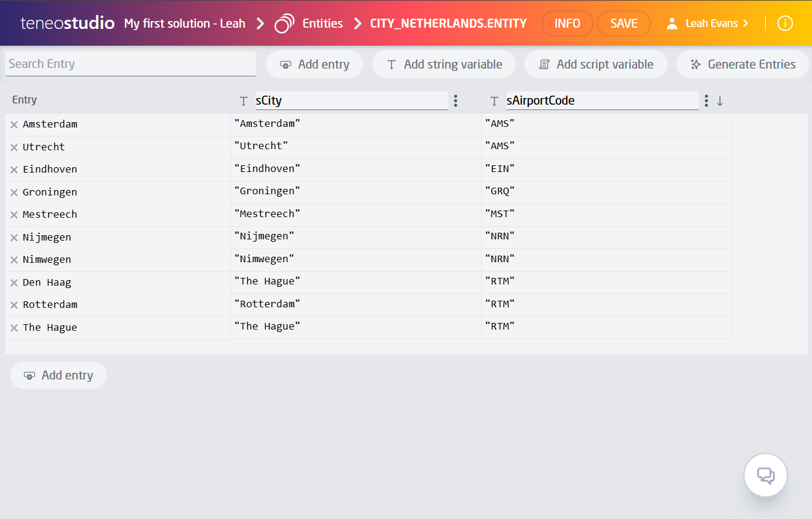
Task: Go to My first solution - Leah breadcrumb
Action: coord(185,23)
